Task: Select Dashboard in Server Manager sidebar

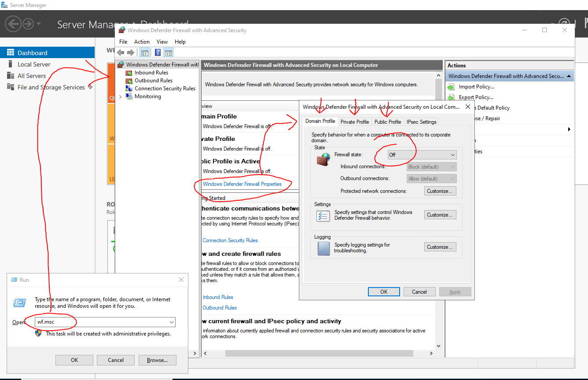Action: pos(47,53)
